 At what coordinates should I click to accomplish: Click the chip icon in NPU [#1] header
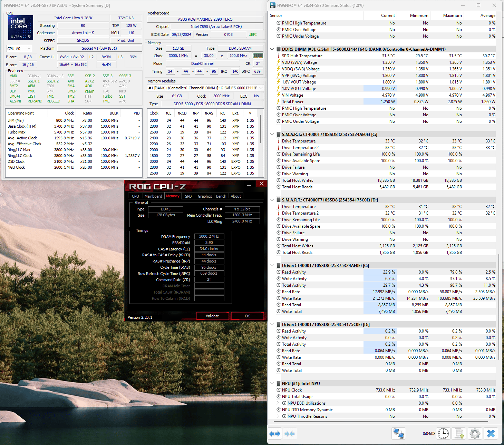click(279, 384)
